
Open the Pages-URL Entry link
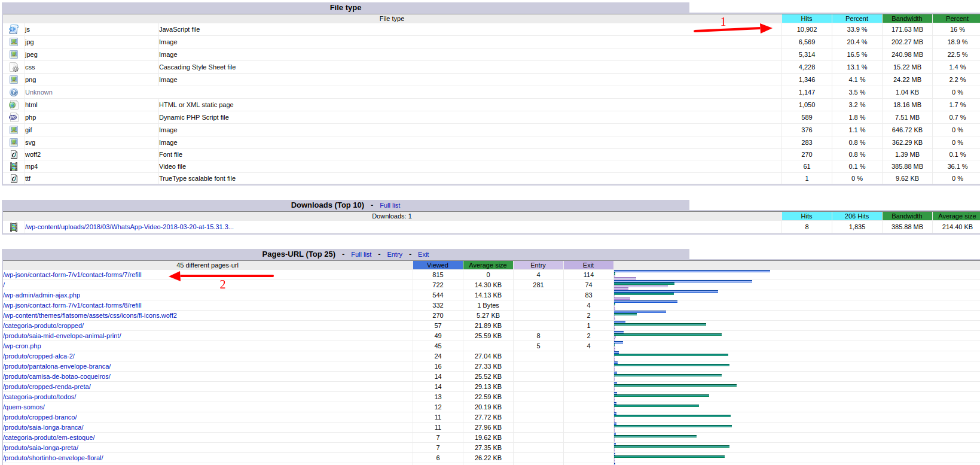pyautogui.click(x=395, y=254)
